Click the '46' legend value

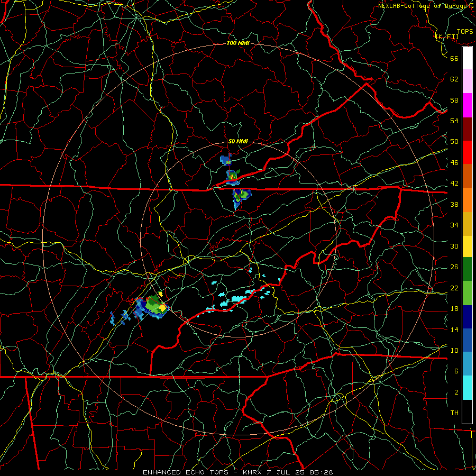(454, 163)
